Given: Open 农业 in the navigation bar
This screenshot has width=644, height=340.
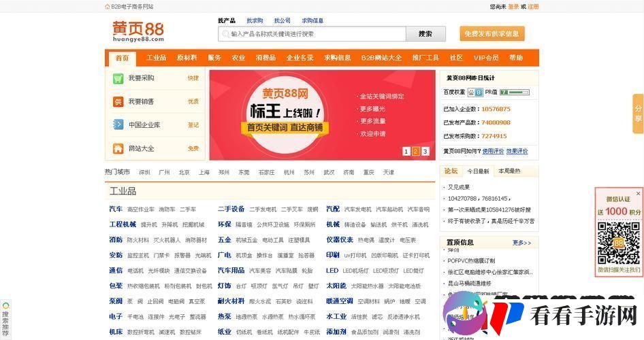Looking at the screenshot, I should point(238,58).
